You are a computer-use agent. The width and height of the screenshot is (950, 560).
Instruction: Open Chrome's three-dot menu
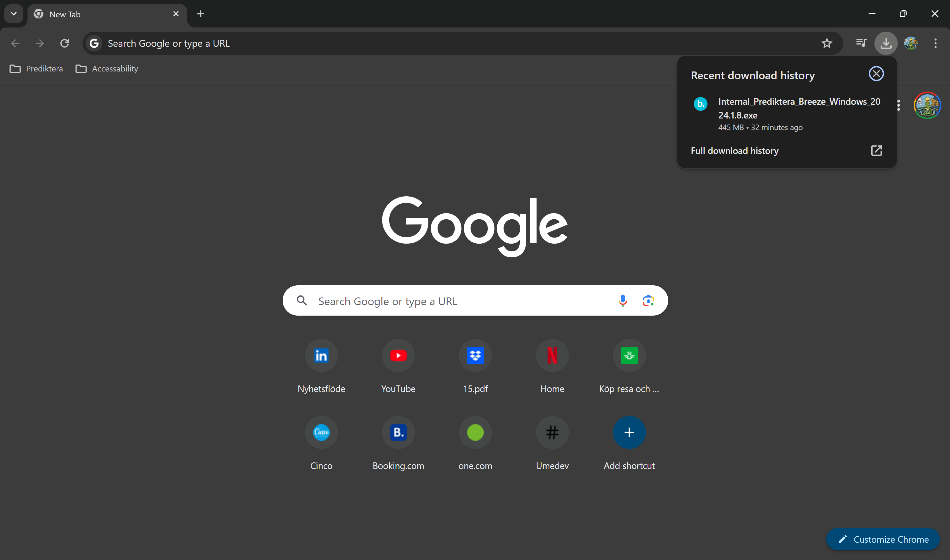(x=936, y=43)
